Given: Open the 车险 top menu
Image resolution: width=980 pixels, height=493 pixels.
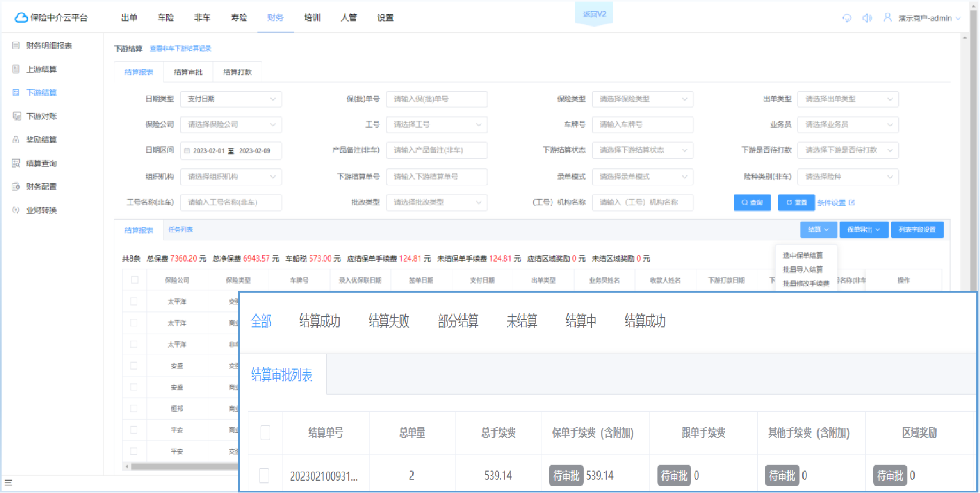Looking at the screenshot, I should click(166, 18).
